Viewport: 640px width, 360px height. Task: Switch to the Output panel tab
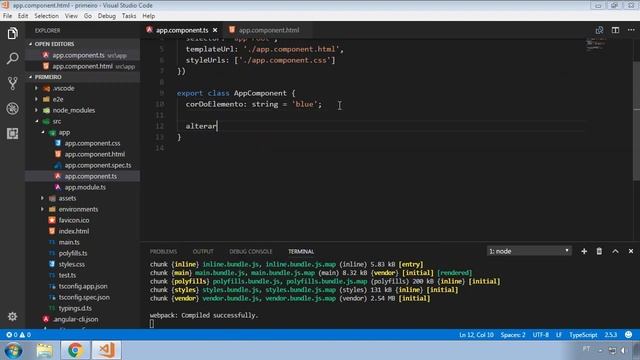(x=203, y=251)
